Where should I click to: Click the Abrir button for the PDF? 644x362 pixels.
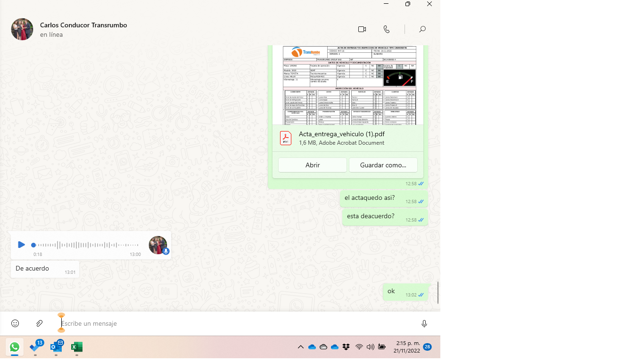[x=313, y=165]
